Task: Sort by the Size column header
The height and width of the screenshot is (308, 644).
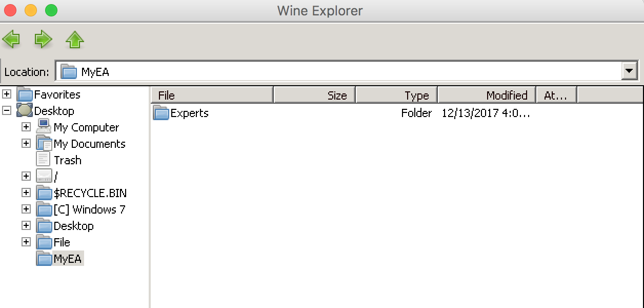Action: [315, 95]
